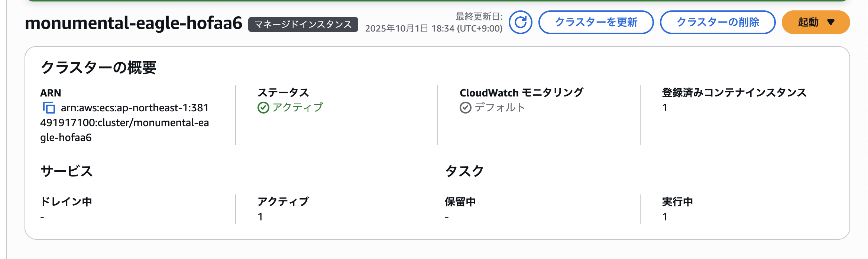This screenshot has height=259, width=868.
Task: Click the green アクティブ status text
Action: [x=298, y=108]
